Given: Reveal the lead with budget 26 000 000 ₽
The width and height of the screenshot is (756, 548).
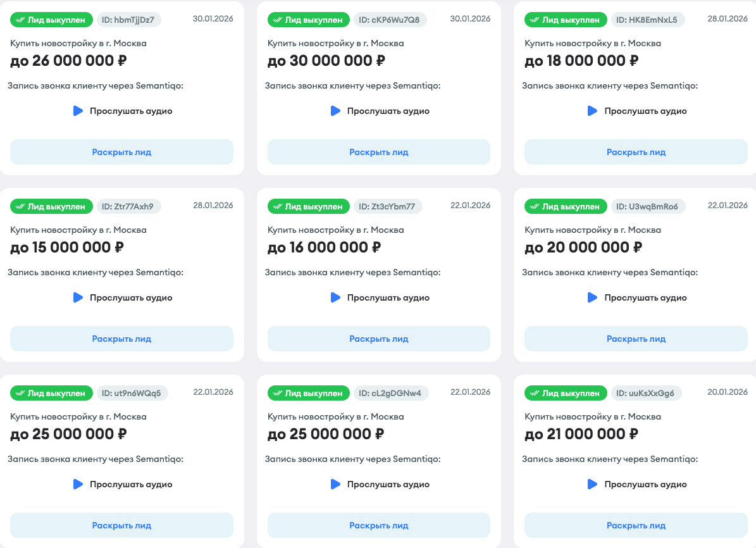Looking at the screenshot, I should [x=121, y=152].
